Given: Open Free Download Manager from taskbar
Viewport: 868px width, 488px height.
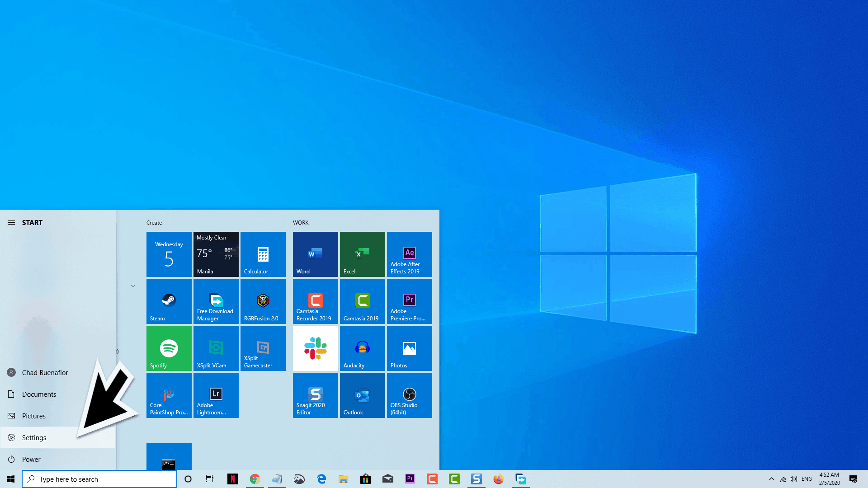Looking at the screenshot, I should pos(521,479).
